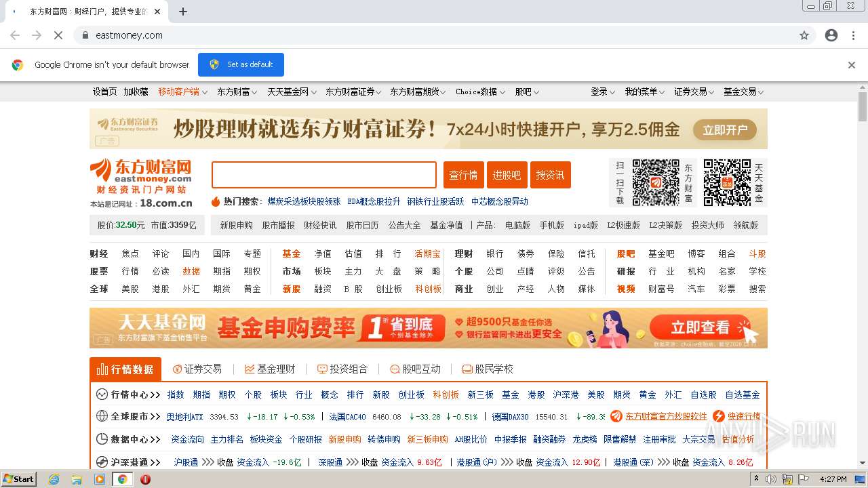Click the volume speaker tray icon
The width and height of the screenshot is (868, 488).
771,479
